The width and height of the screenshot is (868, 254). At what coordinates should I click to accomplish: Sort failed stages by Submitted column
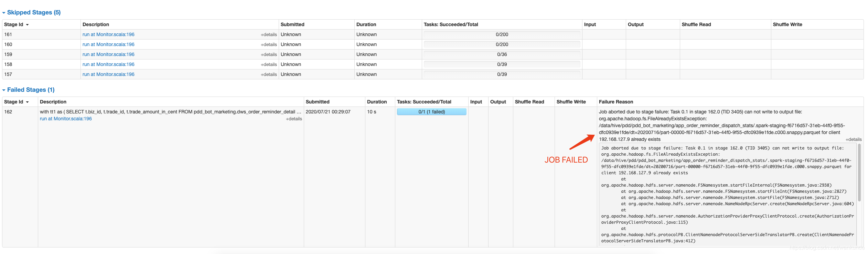pyautogui.click(x=318, y=102)
